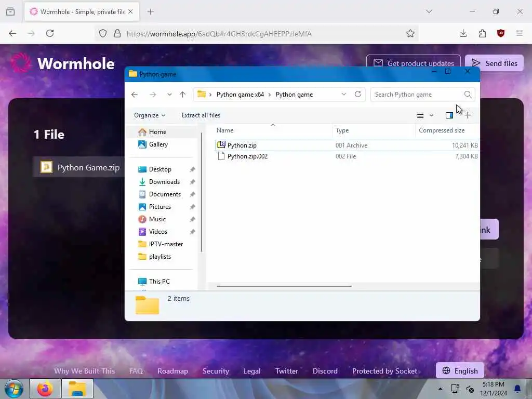Click the Explorer search magnifier icon
Image resolution: width=532 pixels, height=399 pixels.
(468, 95)
